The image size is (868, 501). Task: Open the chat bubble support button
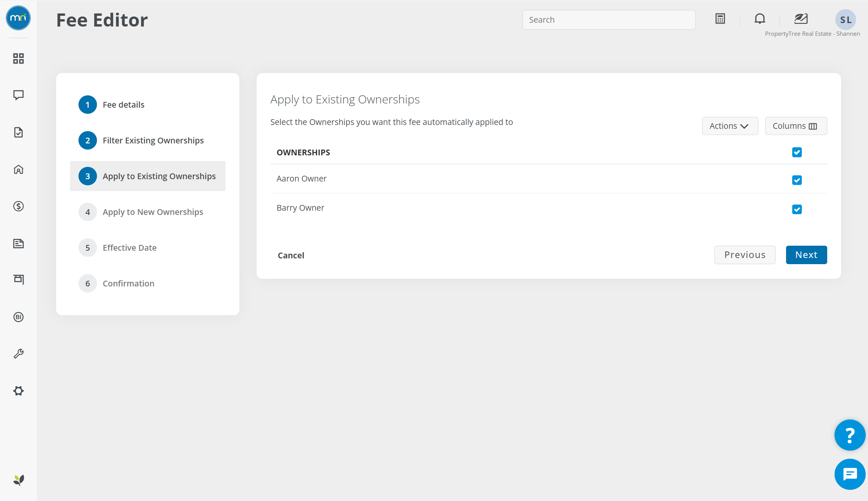click(x=850, y=474)
